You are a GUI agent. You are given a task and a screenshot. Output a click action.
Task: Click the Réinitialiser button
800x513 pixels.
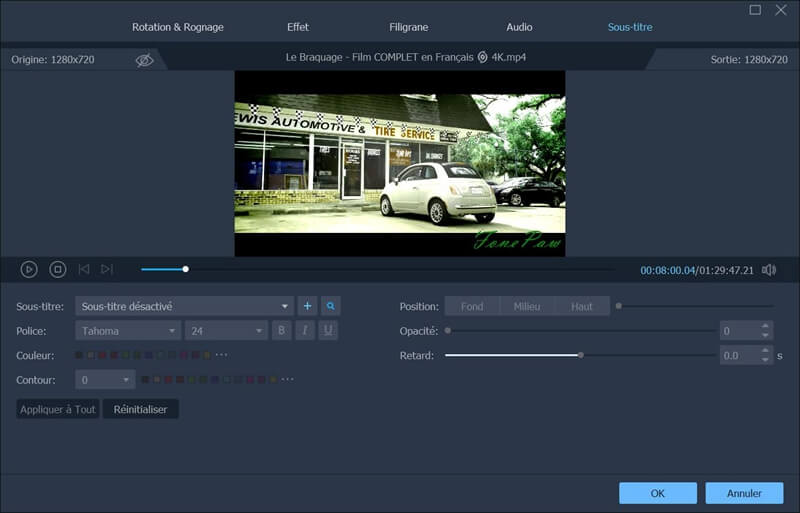[140, 409]
